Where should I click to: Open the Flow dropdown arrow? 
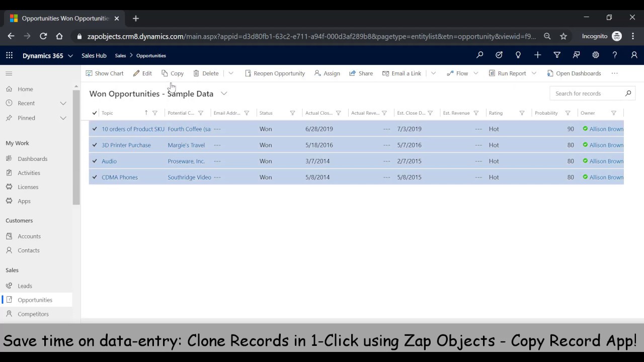click(476, 73)
